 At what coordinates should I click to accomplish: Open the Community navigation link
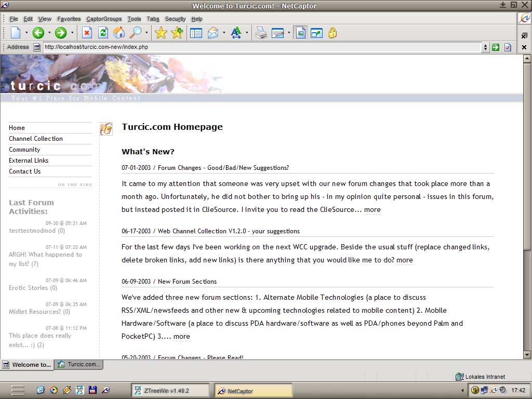[24, 149]
